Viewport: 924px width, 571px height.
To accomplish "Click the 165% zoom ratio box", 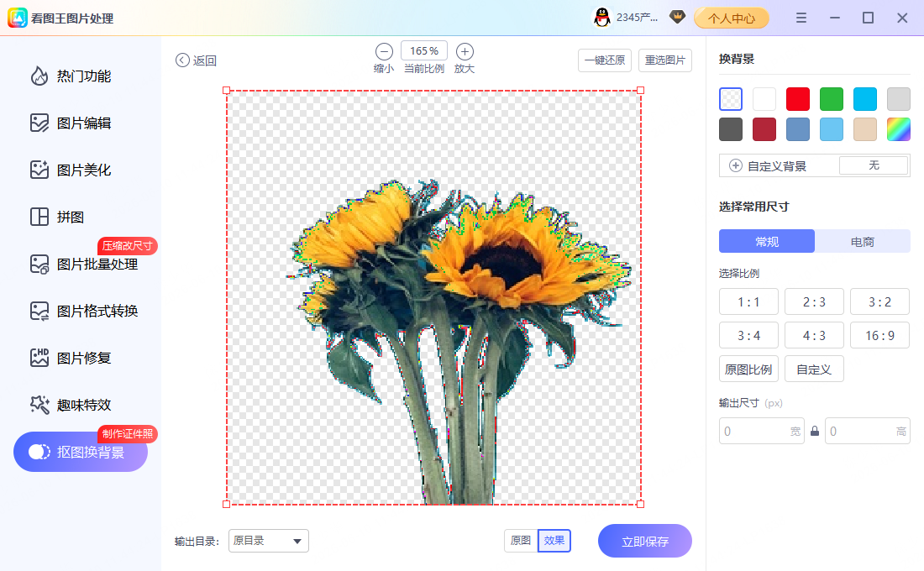I will [x=424, y=51].
